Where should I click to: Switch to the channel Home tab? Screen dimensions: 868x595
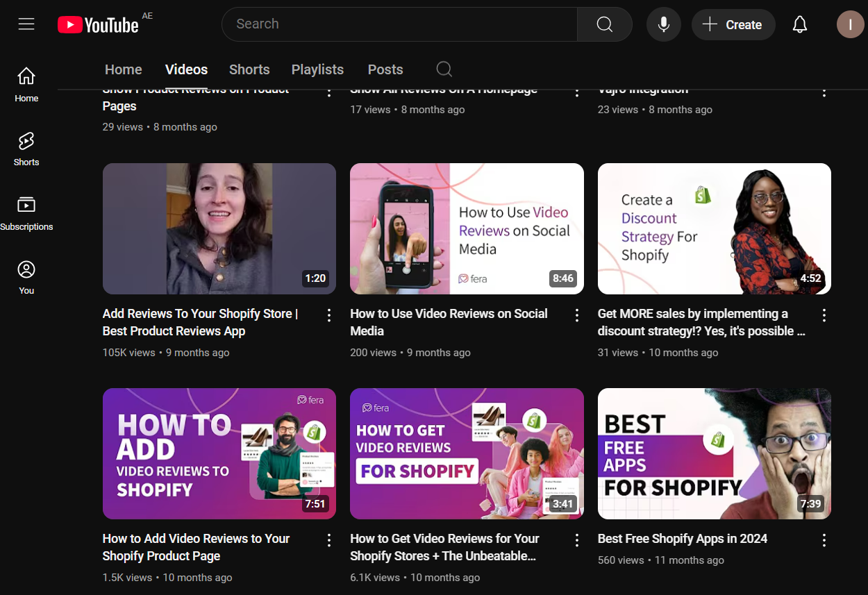pyautogui.click(x=124, y=69)
